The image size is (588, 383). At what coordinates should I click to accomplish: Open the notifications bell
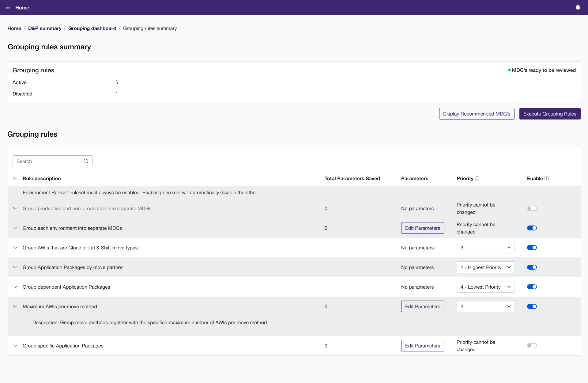(x=578, y=7)
